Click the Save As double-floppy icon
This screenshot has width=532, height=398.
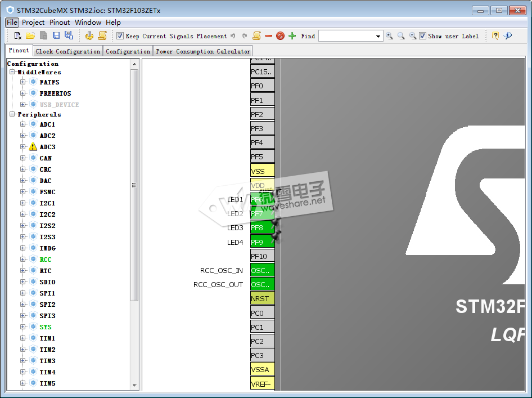[x=69, y=35]
